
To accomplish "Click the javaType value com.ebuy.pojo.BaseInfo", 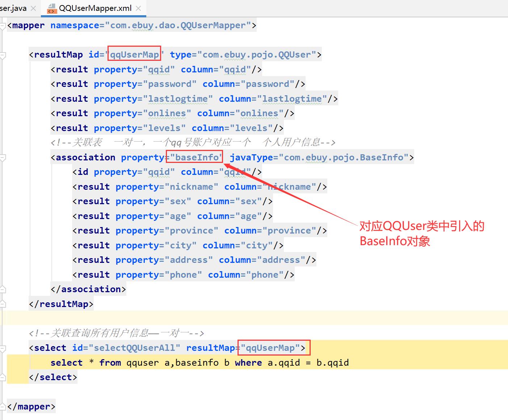I will click(344, 157).
